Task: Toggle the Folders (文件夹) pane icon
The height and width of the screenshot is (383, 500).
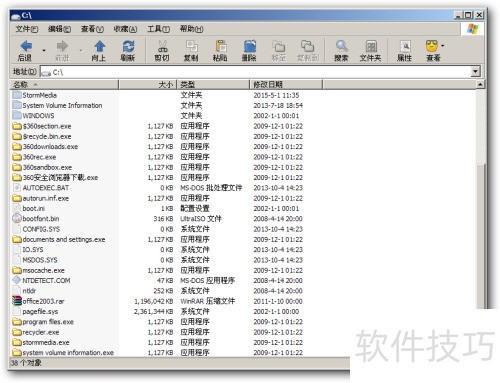Action: coord(371,46)
